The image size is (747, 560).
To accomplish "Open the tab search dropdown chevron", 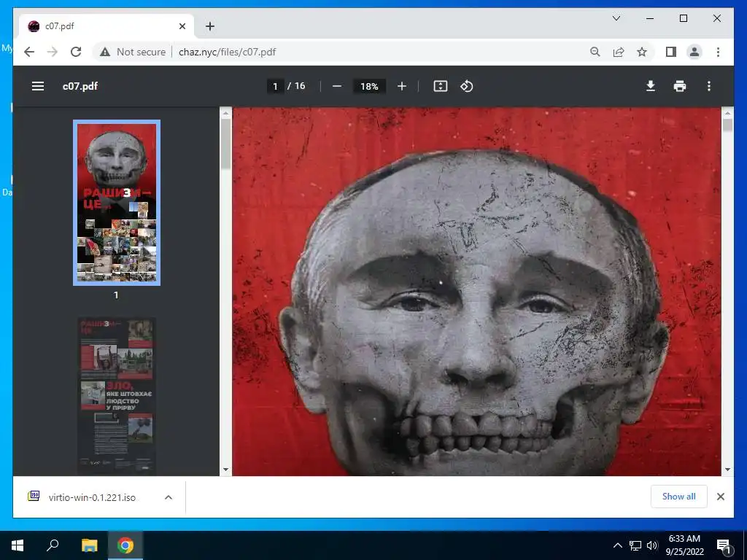I will pyautogui.click(x=616, y=18).
